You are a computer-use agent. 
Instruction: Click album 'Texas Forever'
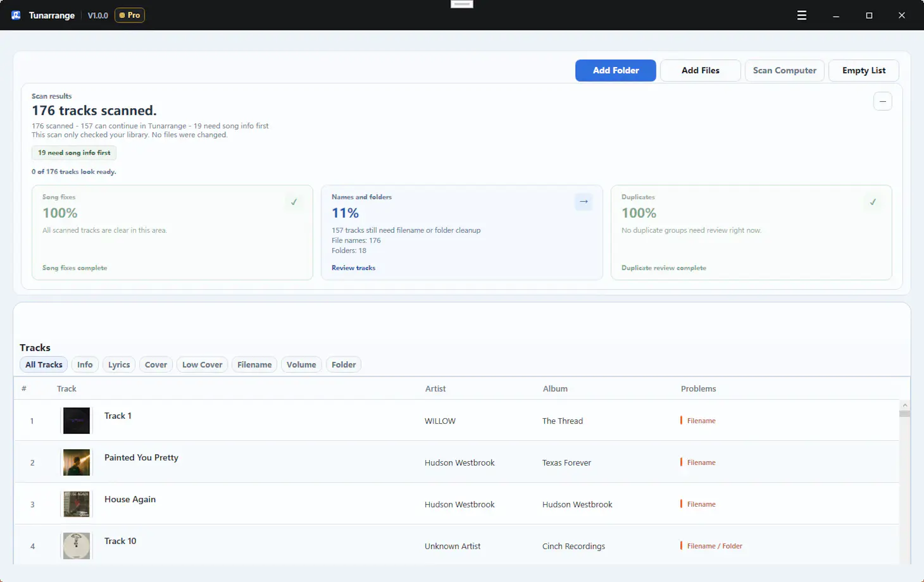point(566,462)
